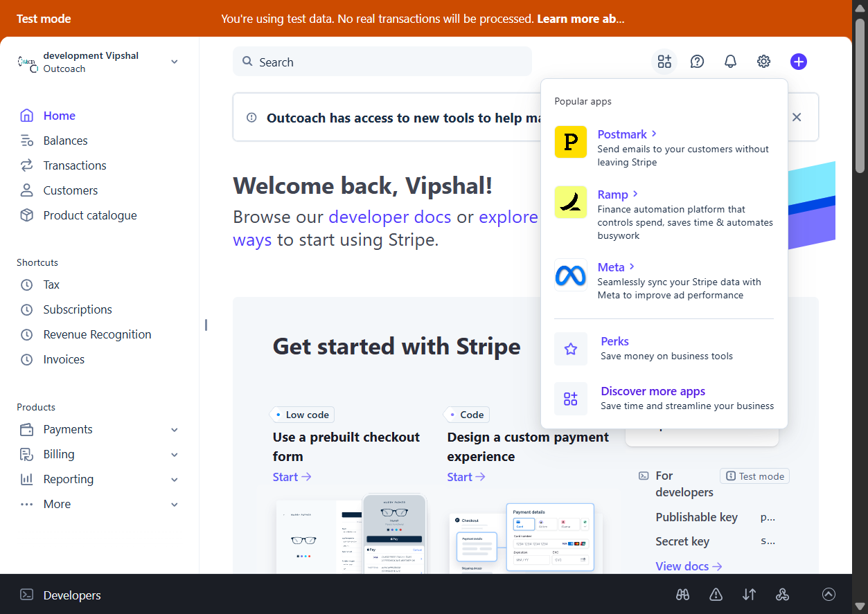Click the developer docs link
Image resolution: width=868 pixels, height=614 pixels.
pyautogui.click(x=390, y=217)
